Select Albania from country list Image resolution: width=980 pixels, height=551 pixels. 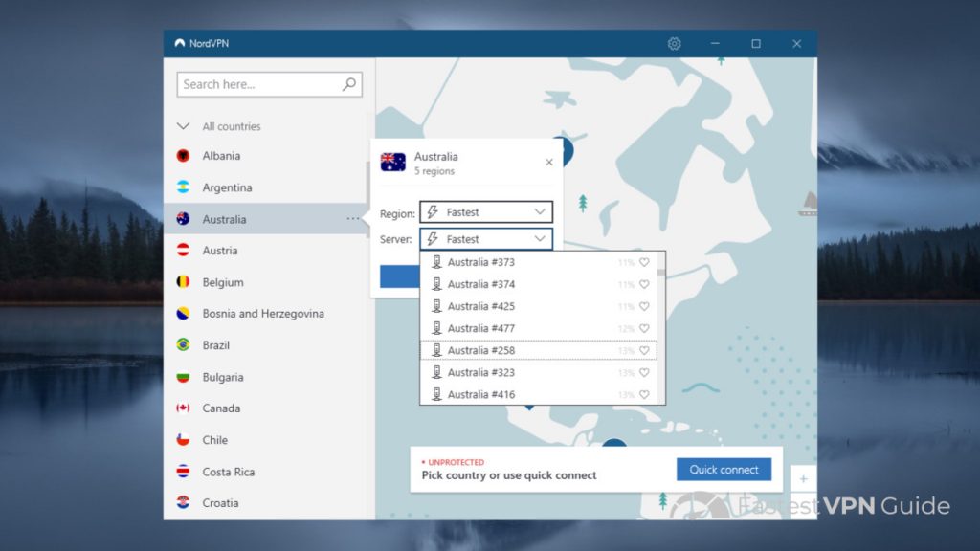pos(265,156)
